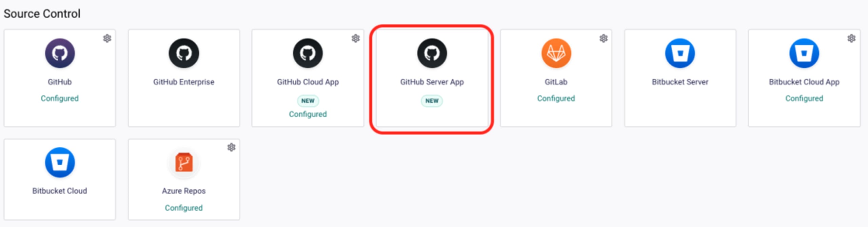Screen dimensions: 868x227
Task: Click the Bitbucket Server label
Action: coord(680,82)
